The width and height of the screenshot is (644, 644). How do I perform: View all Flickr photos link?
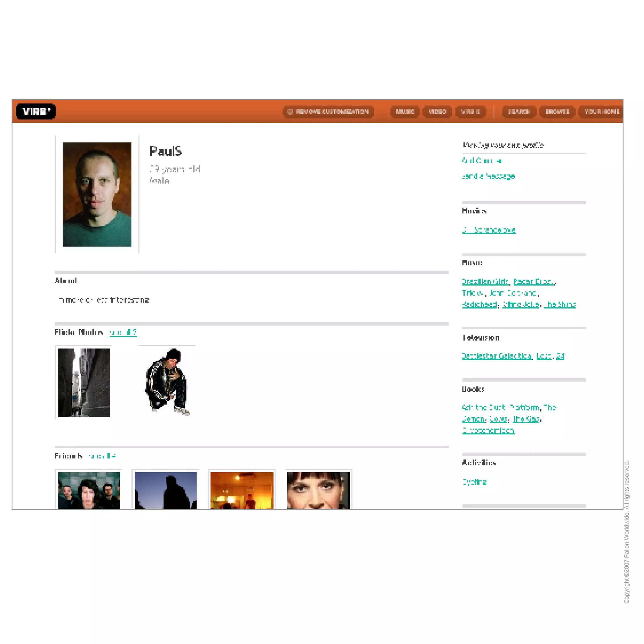coord(123,332)
